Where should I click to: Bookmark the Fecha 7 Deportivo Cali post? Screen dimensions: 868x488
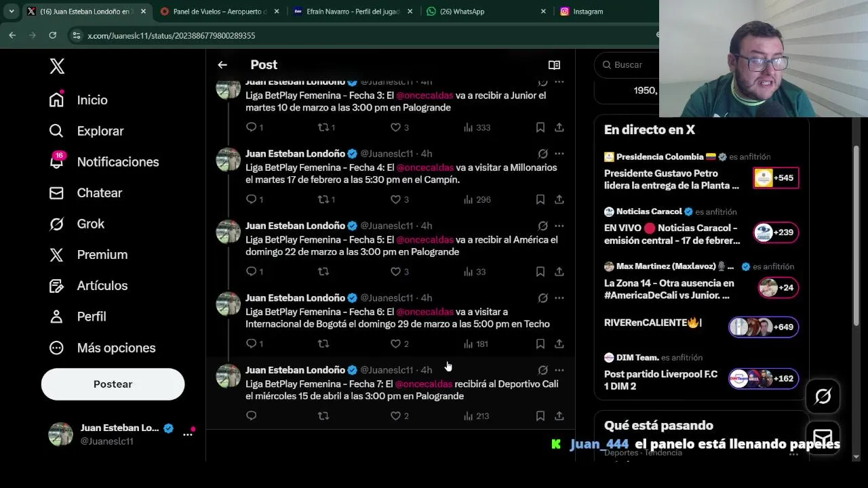pos(540,415)
